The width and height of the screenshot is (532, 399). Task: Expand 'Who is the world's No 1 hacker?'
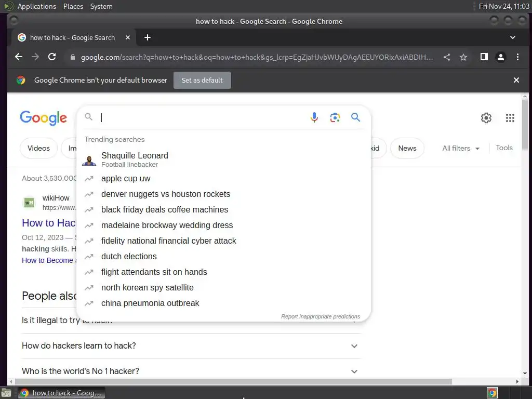click(x=191, y=371)
